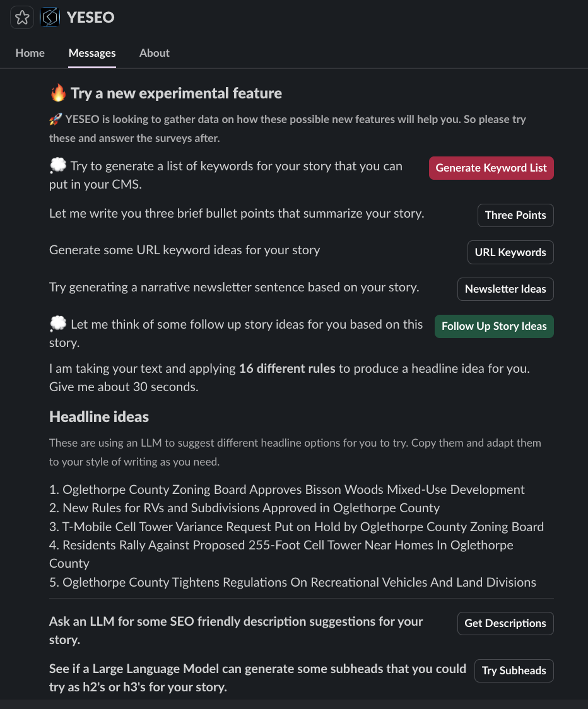Click the green Follow Up Story Ideas button
Viewport: 588px width, 709px height.
(x=494, y=326)
